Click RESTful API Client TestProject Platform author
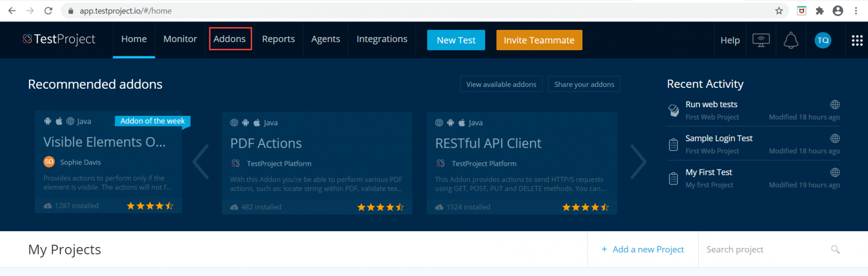The height and width of the screenshot is (276, 868). [x=484, y=164]
